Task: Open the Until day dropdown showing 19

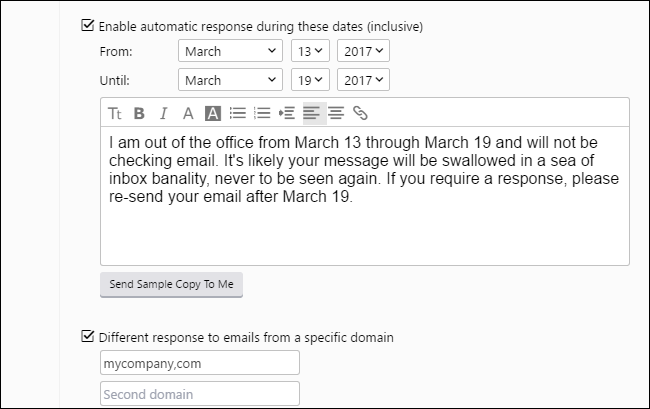Action: pyautogui.click(x=308, y=80)
